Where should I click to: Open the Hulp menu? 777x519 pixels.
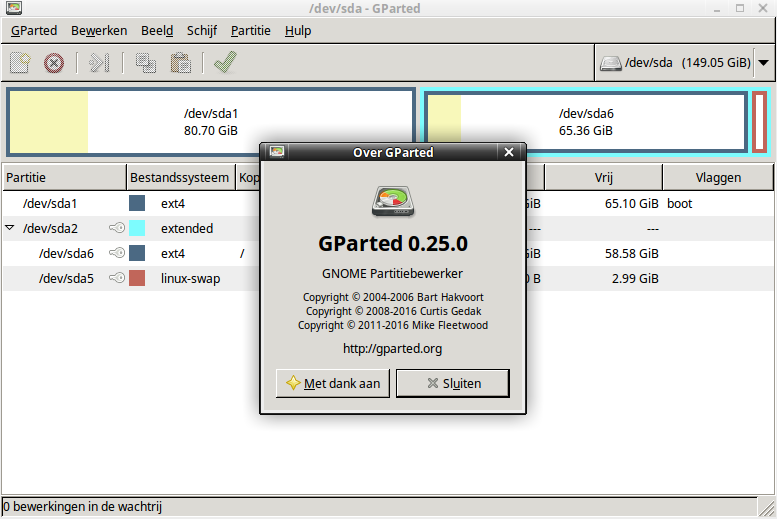coord(298,30)
